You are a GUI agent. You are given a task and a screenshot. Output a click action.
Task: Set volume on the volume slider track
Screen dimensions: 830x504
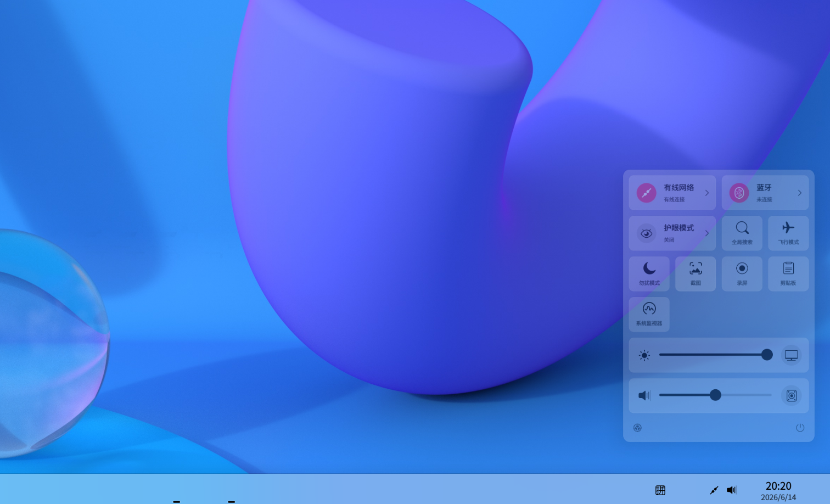tap(715, 395)
